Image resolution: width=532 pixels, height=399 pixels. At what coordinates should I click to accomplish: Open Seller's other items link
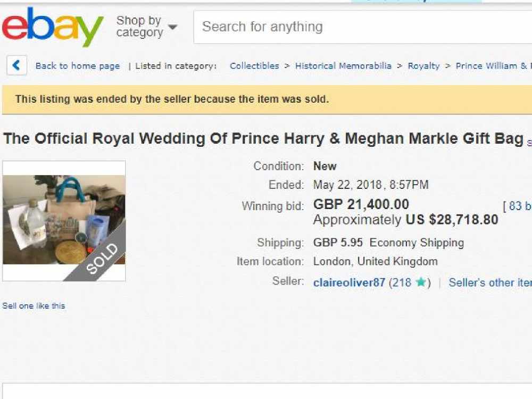491,282
